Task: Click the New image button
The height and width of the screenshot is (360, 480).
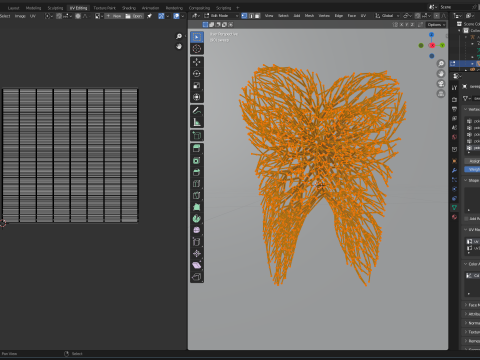Action: click(114, 16)
